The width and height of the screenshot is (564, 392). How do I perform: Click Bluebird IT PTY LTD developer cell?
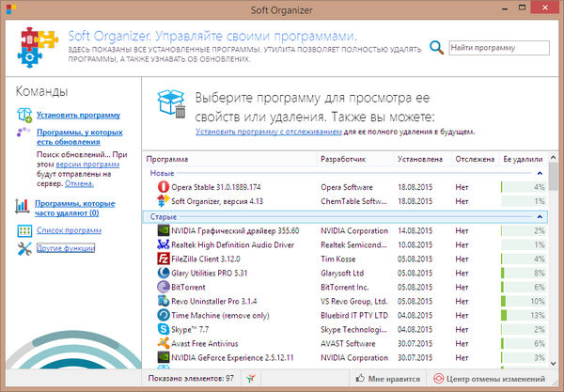pyautogui.click(x=354, y=316)
